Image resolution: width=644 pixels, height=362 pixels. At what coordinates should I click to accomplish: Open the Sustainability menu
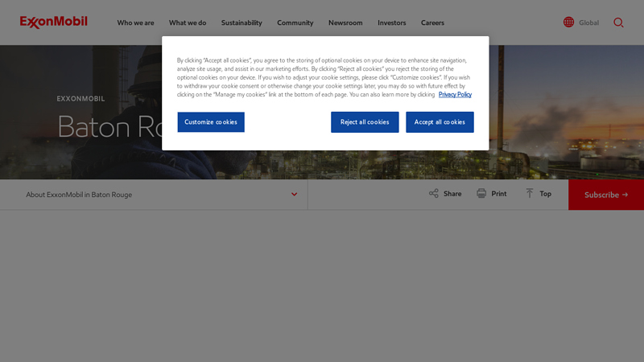click(242, 23)
